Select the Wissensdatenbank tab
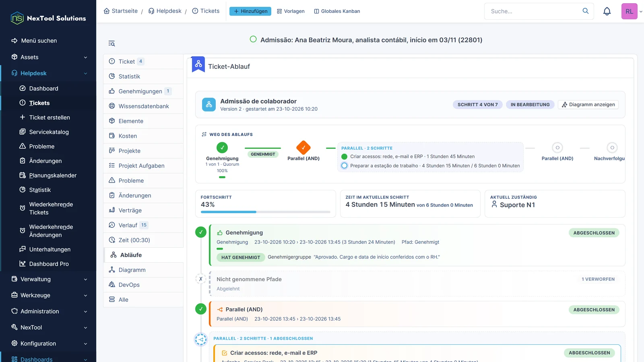Image resolution: width=644 pixels, height=362 pixels. 143,106
